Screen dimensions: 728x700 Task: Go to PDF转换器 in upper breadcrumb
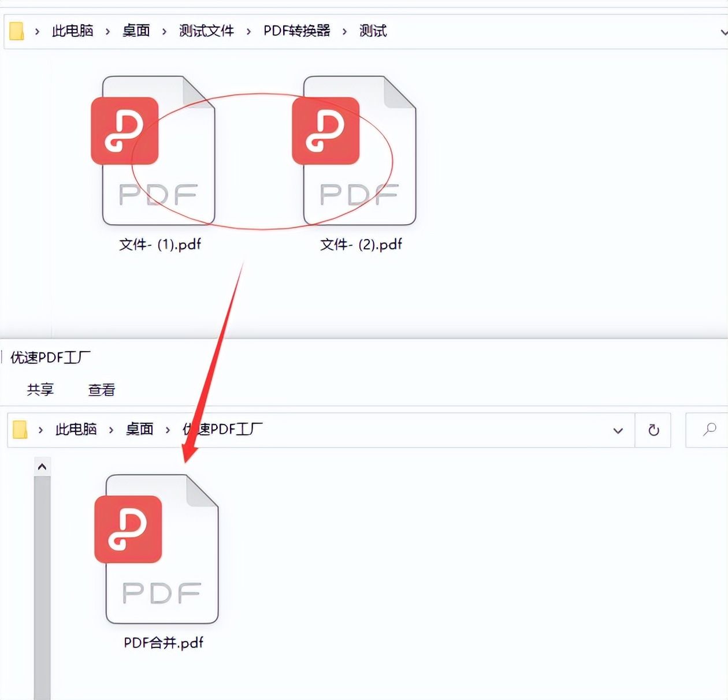point(297,31)
